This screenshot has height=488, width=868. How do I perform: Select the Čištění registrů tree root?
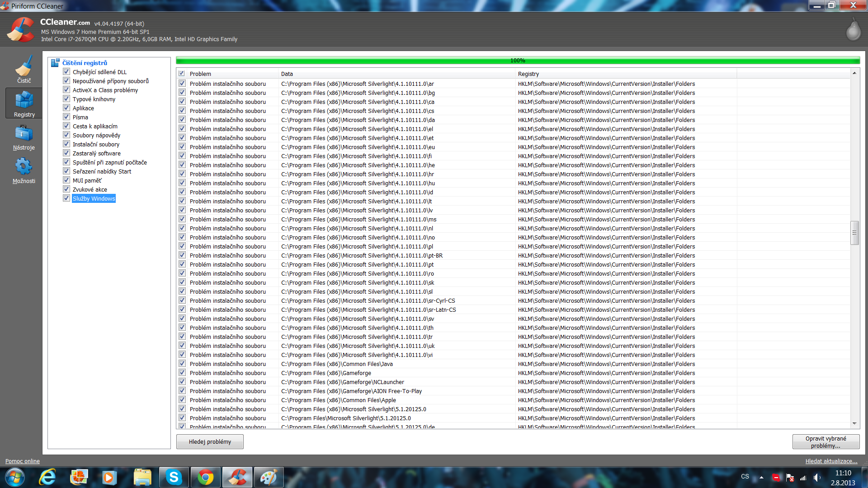(85, 63)
